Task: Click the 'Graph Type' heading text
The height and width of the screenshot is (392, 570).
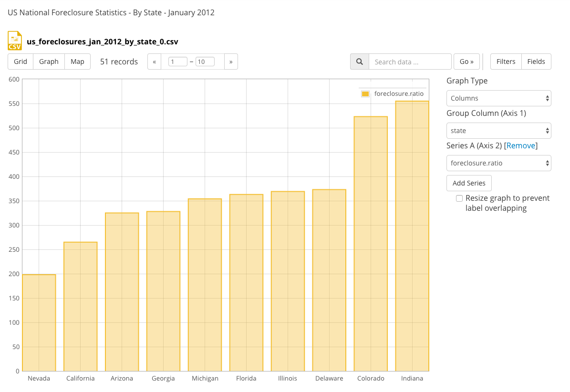Action: click(x=467, y=81)
